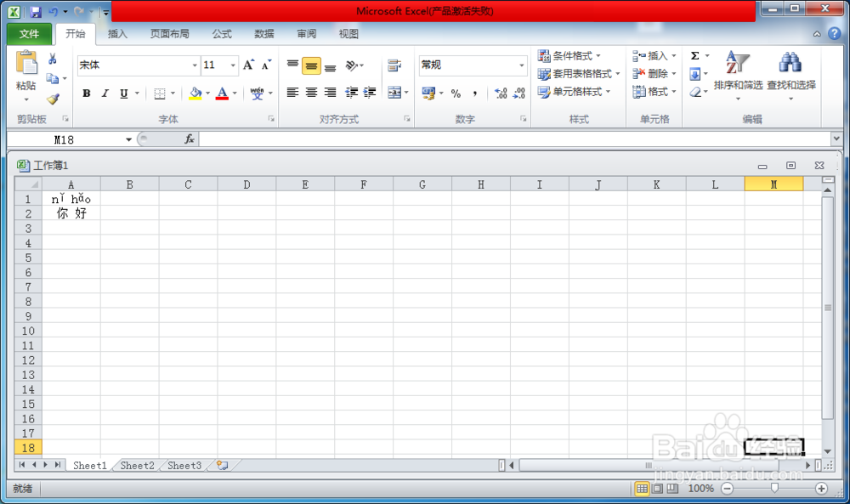The image size is (850, 504).
Task: Click the insert function fx icon
Action: (x=190, y=139)
